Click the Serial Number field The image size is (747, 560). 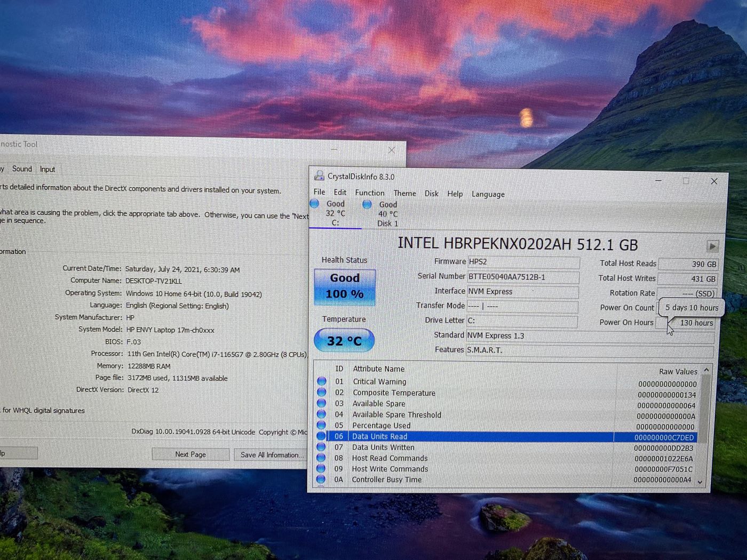523,277
